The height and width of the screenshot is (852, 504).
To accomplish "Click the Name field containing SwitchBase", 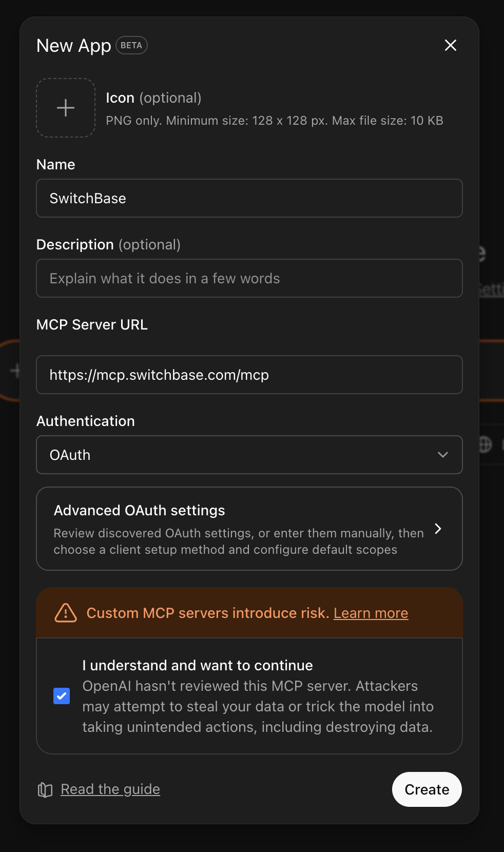I will coord(249,198).
